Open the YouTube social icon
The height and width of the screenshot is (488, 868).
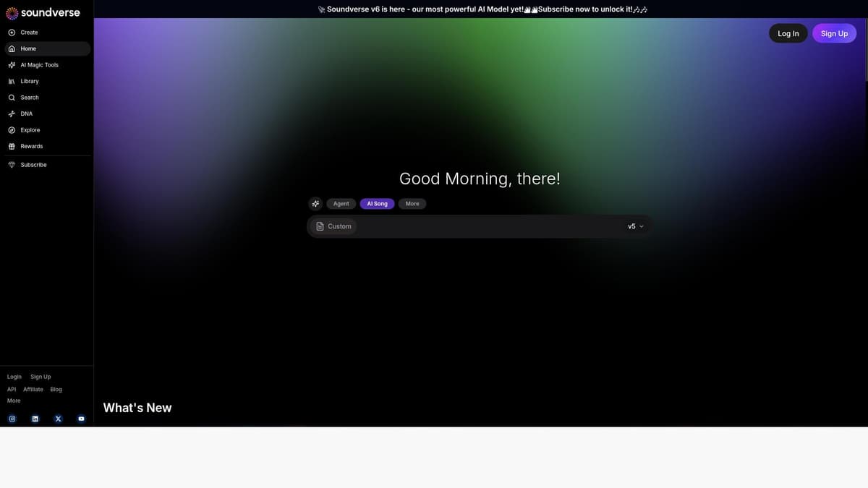[81, 419]
